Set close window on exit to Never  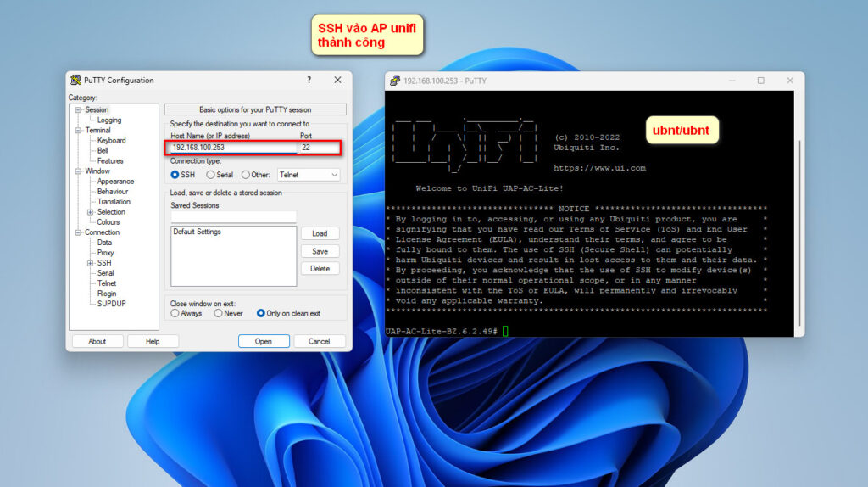click(219, 313)
